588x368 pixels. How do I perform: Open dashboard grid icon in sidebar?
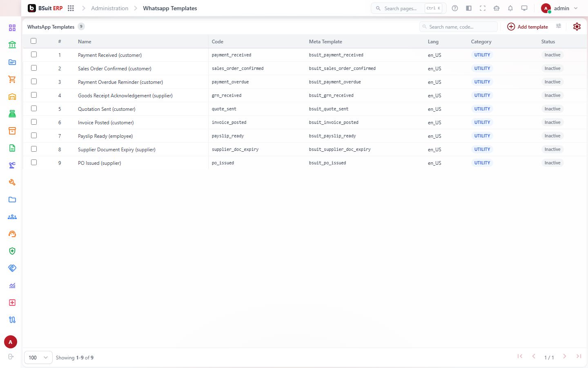click(12, 28)
